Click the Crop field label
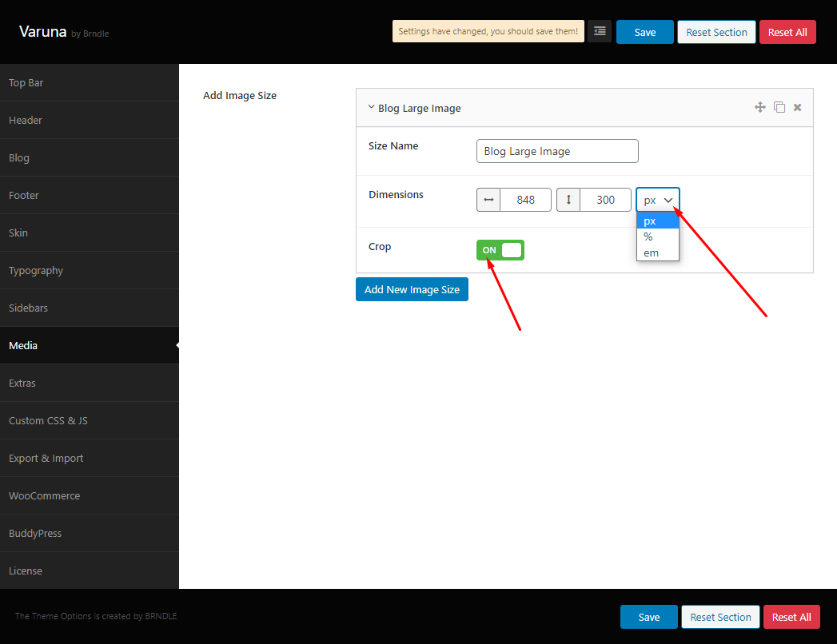837x644 pixels. coord(380,247)
